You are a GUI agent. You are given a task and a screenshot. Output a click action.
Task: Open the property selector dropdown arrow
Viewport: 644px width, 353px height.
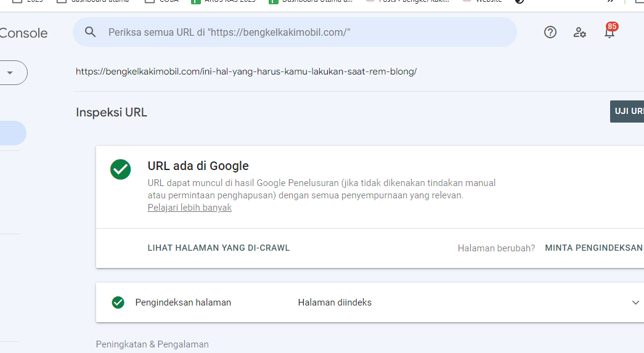10,73
